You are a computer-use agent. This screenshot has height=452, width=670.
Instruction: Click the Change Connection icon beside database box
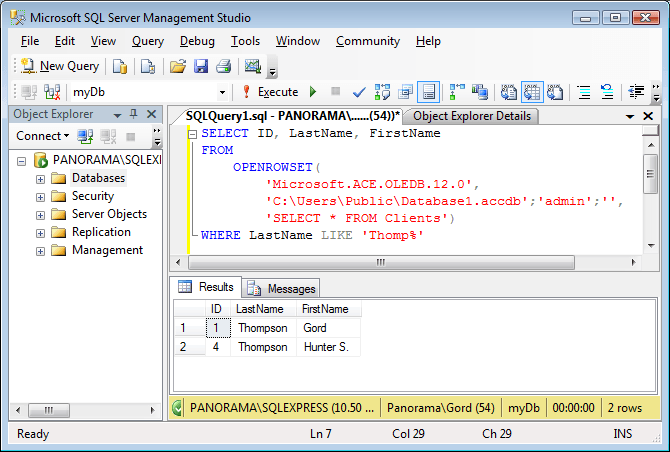coord(52,92)
